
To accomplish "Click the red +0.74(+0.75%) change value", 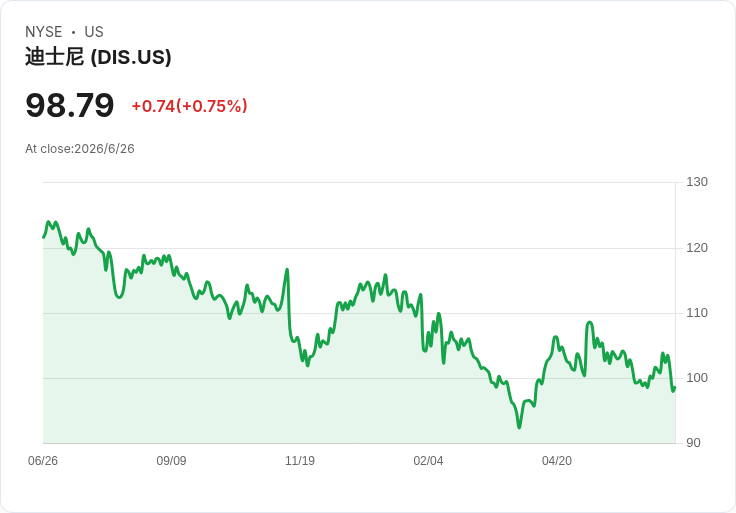I will tap(190, 106).
